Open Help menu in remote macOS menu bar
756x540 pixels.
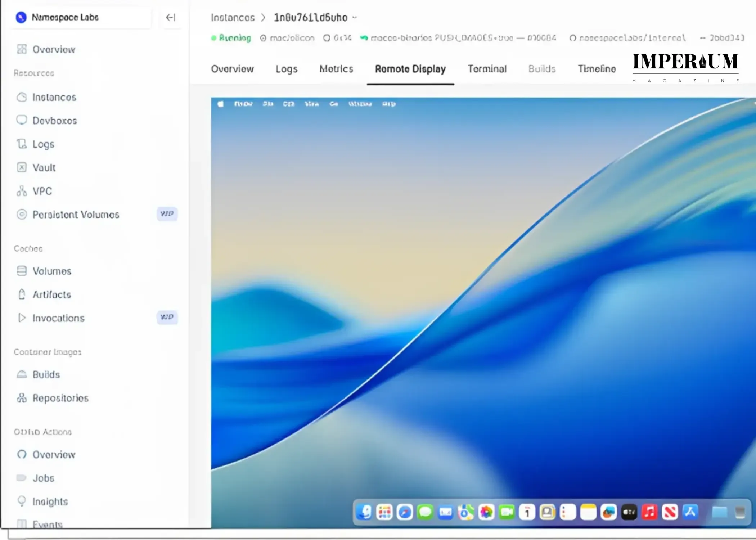click(389, 104)
